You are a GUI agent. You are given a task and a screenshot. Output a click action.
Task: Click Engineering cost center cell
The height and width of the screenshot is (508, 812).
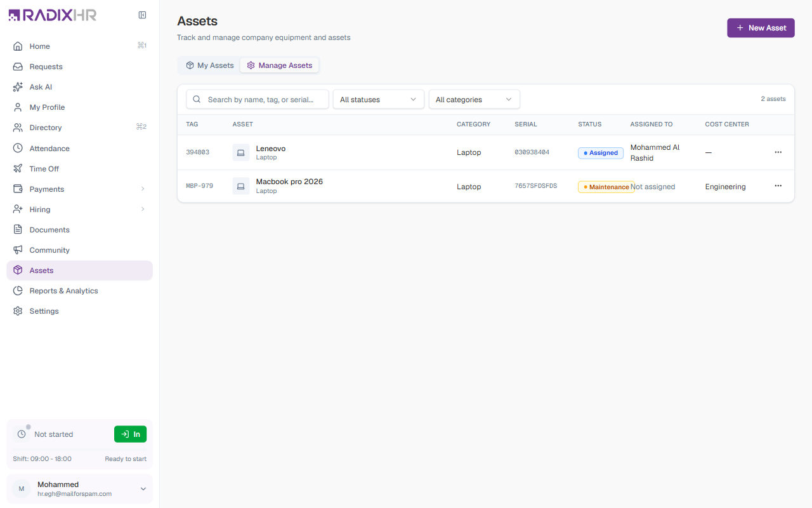(x=725, y=187)
